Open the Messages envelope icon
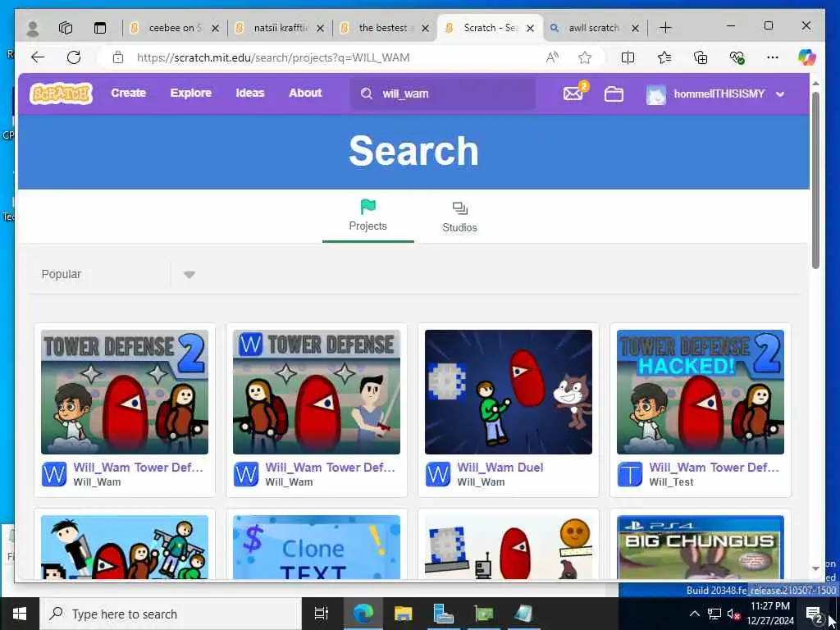Image resolution: width=840 pixels, height=630 pixels. click(573, 94)
